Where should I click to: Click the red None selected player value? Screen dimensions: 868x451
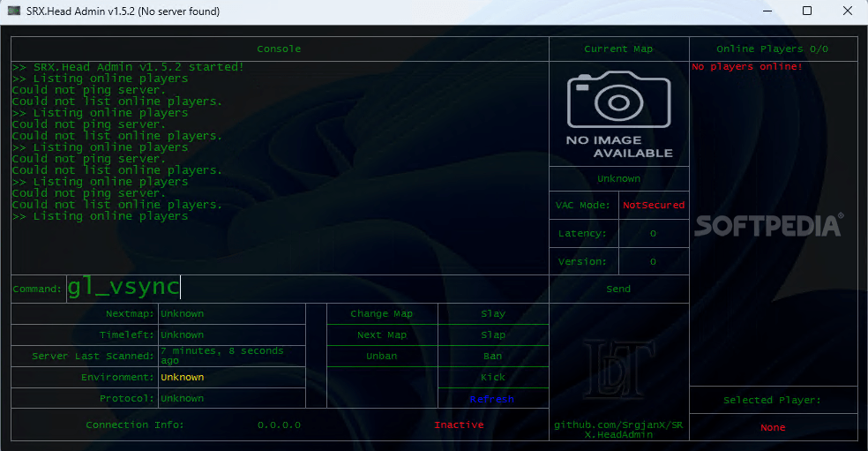tap(773, 427)
